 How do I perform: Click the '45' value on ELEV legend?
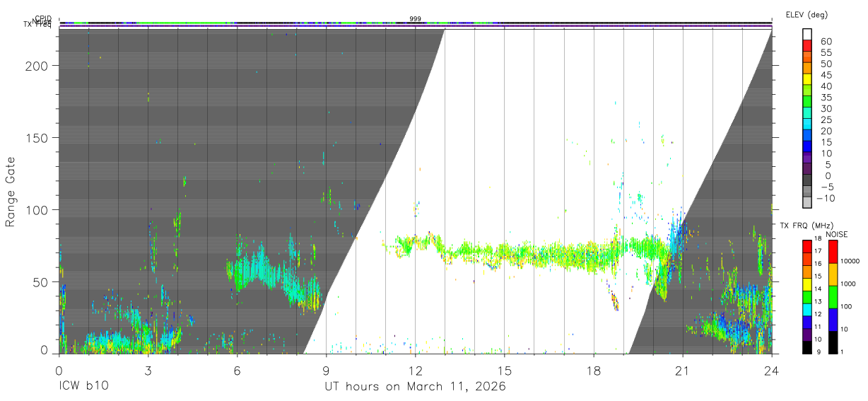(826, 74)
